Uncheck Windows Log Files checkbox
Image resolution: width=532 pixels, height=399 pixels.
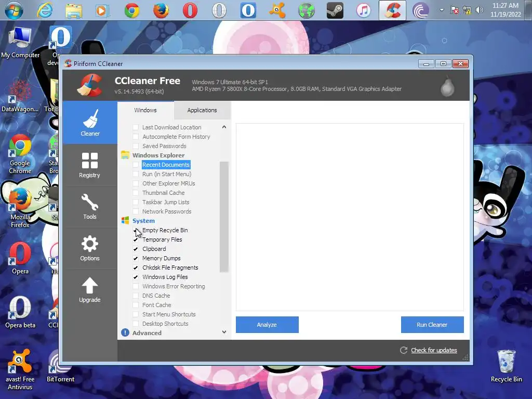pyautogui.click(x=136, y=277)
